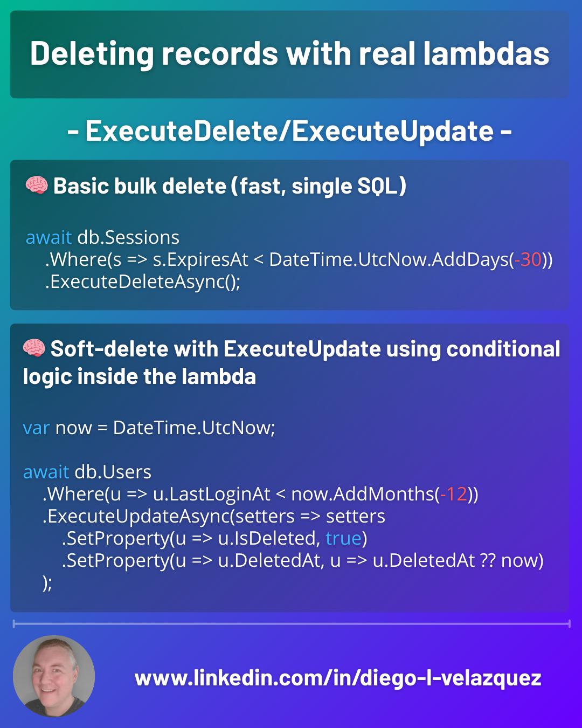The height and width of the screenshot is (728, 582).
Task: Click the horizontal divider line above footer
Action: 291,624
